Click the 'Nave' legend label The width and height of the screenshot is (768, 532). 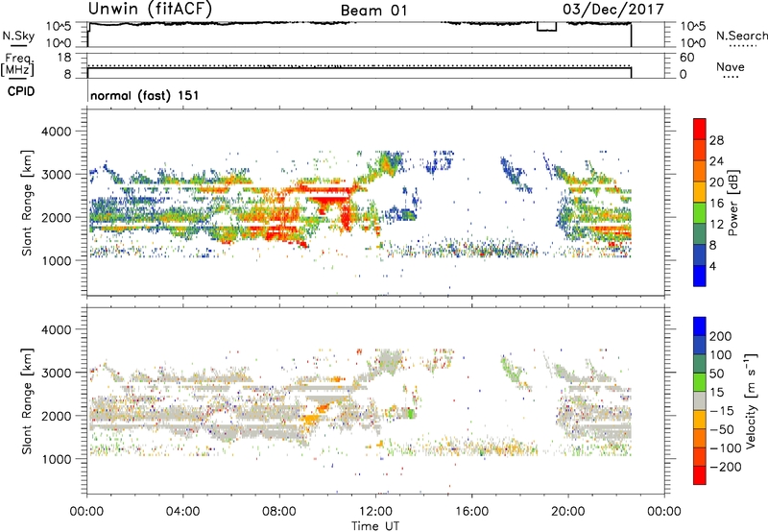(731, 66)
